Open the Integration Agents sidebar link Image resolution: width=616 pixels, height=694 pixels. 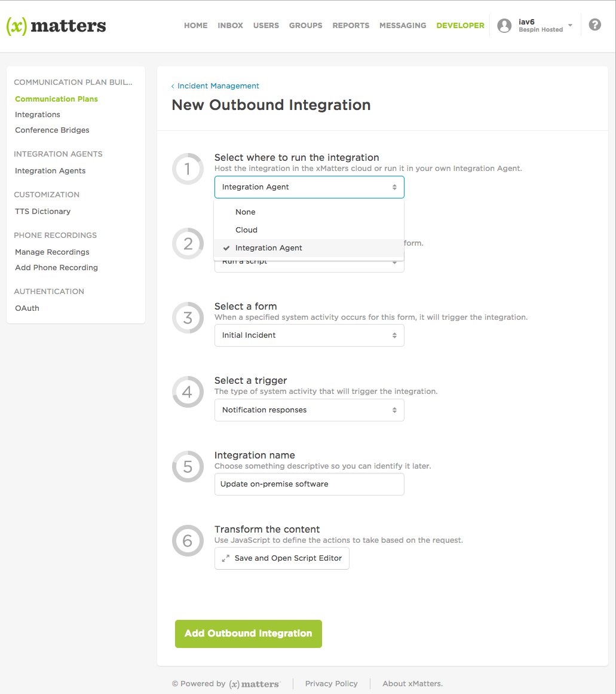point(50,171)
